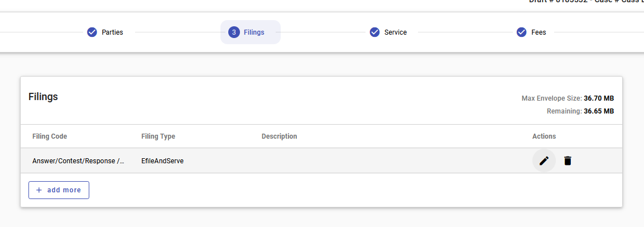The image size is (644, 227).
Task: Delete the filing using the trash icon
Action: tap(568, 161)
